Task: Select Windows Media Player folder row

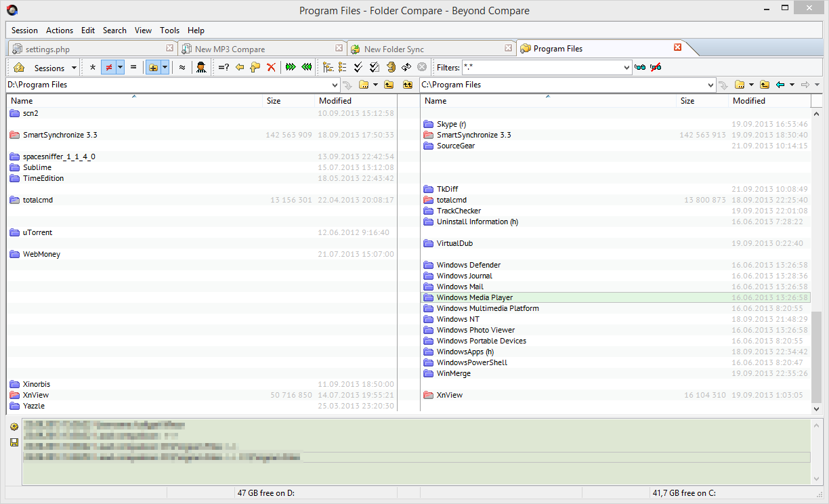Action: coord(615,297)
